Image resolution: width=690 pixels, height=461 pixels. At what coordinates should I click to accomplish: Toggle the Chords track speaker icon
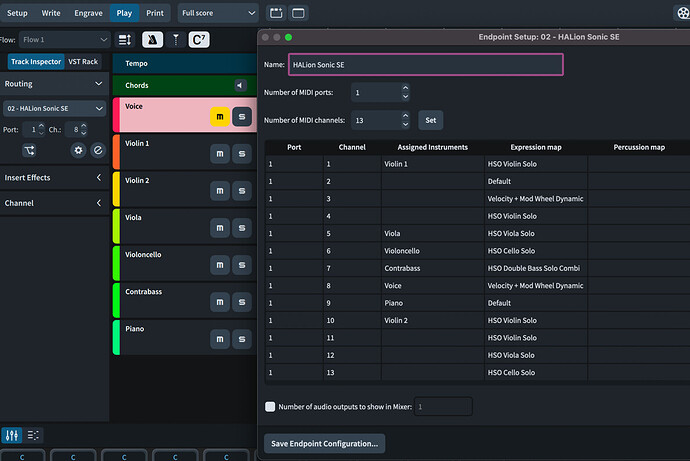[x=240, y=85]
